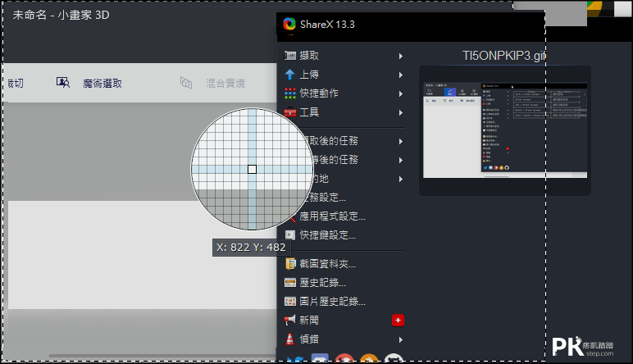Click the 未命名 - 小畫家 3D window title

[61, 15]
